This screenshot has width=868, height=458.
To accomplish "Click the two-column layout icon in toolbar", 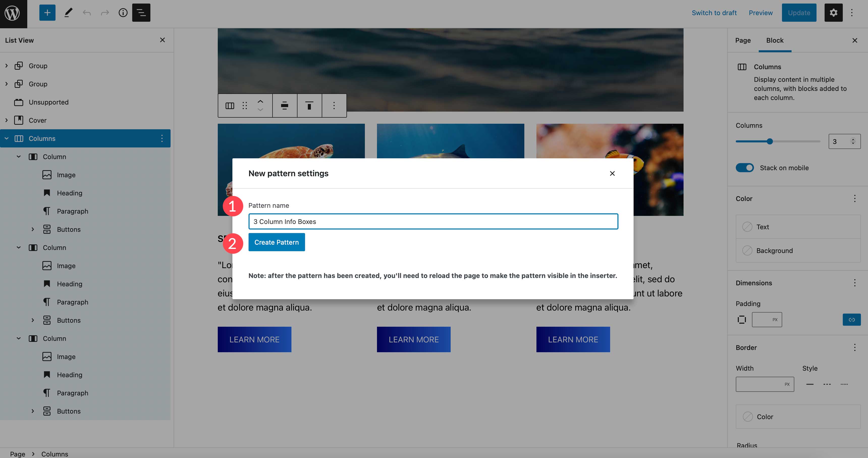I will coord(230,105).
